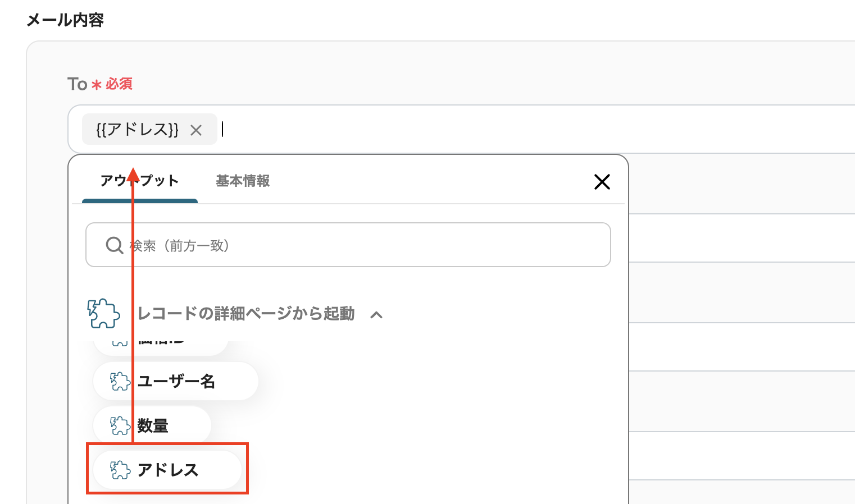Image resolution: width=855 pixels, height=504 pixels.
Task: Select the アドレス output value
Action: click(x=168, y=470)
